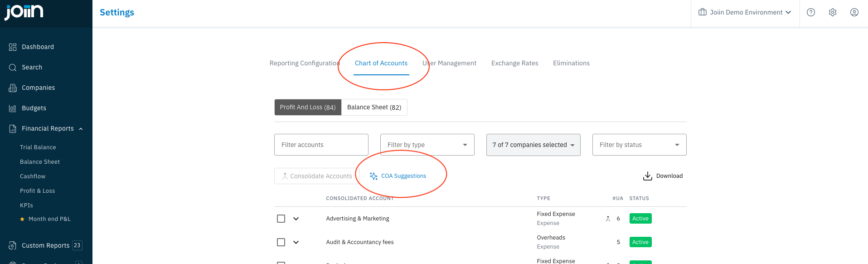
Task: Click the Download label
Action: coord(669,176)
